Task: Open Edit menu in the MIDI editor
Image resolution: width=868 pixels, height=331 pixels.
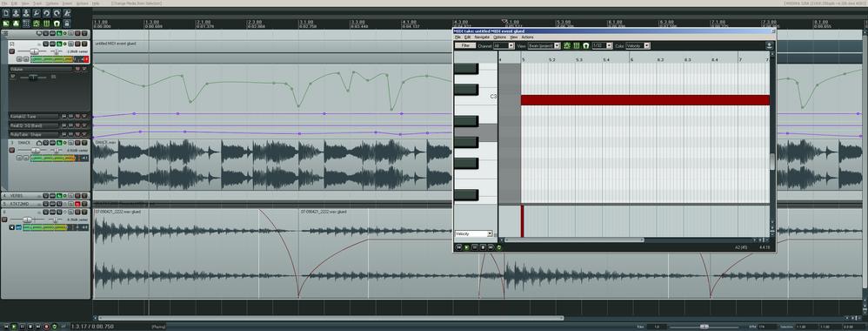Action: pos(467,37)
